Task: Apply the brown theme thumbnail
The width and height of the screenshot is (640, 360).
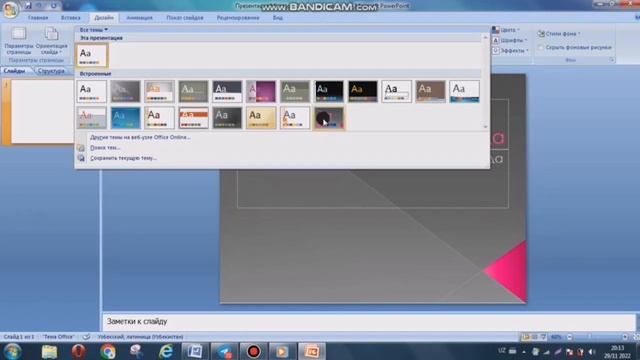Action: (431, 91)
